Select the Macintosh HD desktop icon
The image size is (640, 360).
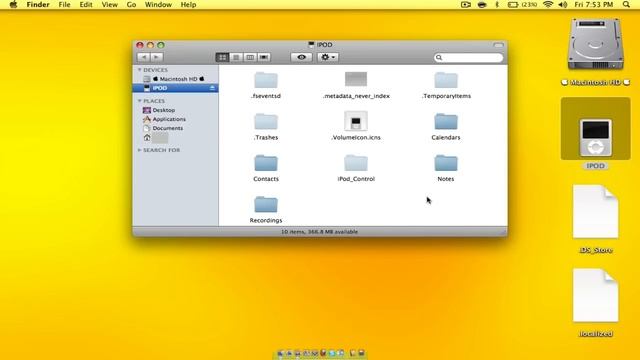tap(596, 44)
